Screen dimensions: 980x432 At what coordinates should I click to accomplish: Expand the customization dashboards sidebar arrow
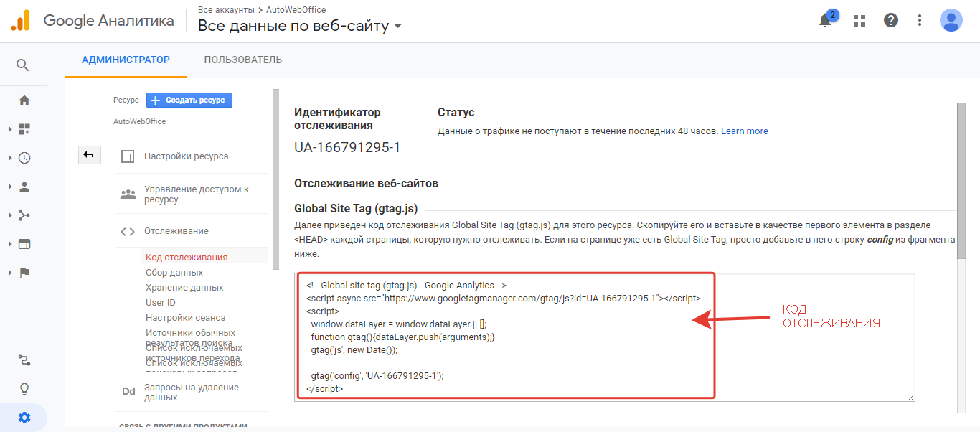[10, 129]
